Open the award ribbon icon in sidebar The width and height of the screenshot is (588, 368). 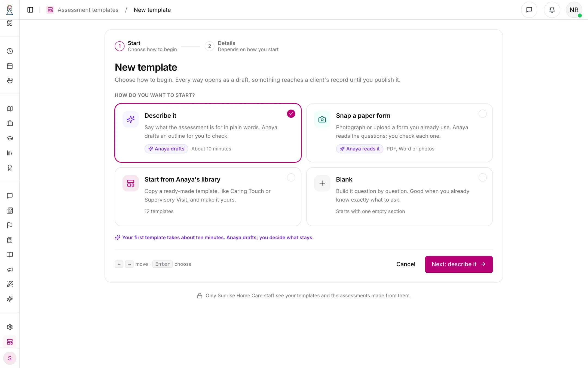tap(10, 168)
